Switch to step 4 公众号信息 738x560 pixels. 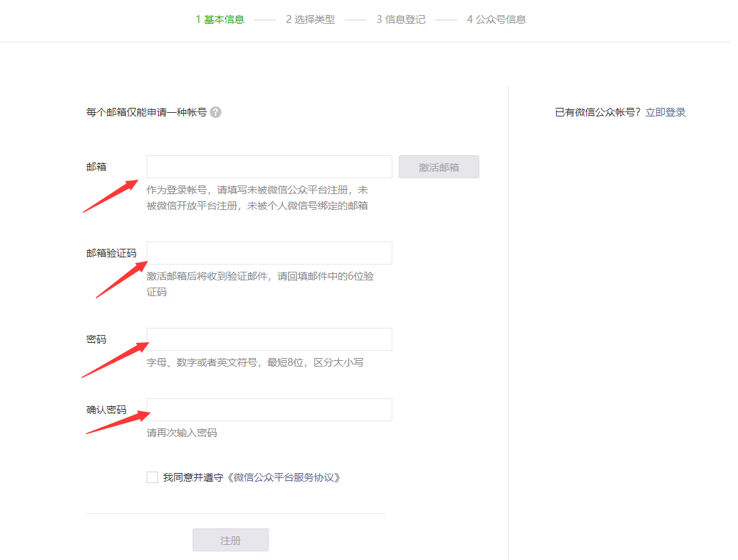point(496,19)
